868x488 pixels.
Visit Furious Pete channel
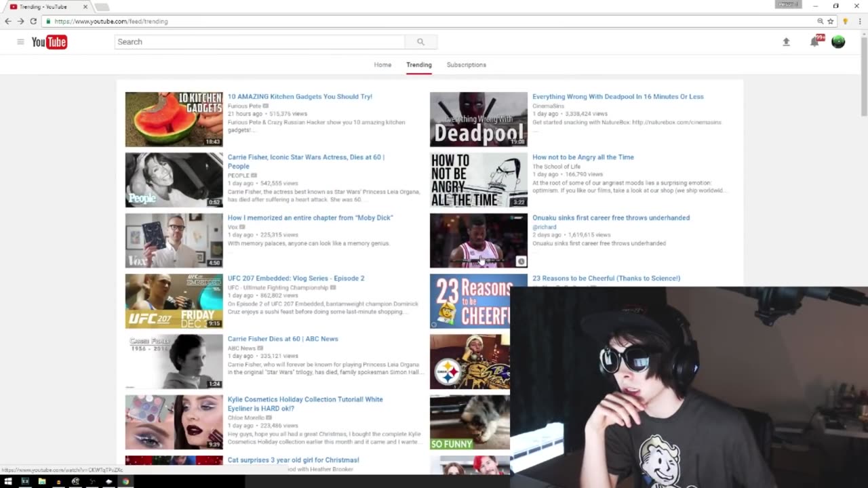(x=244, y=106)
